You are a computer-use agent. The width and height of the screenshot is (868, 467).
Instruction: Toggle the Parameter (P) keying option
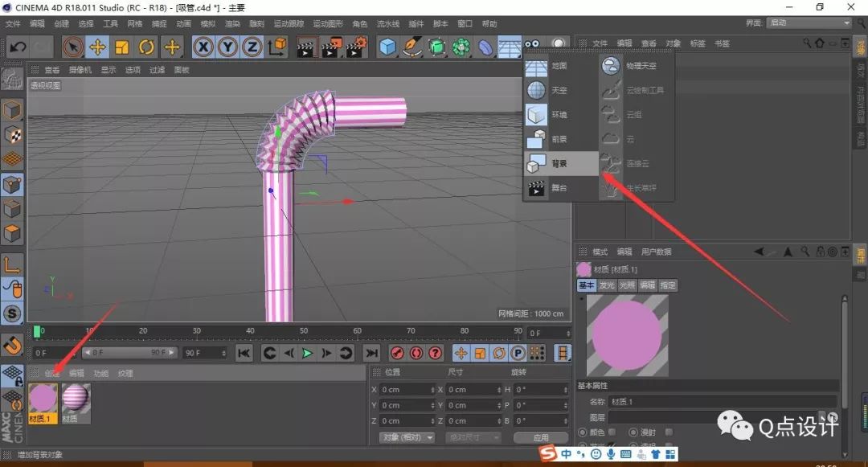pos(517,353)
